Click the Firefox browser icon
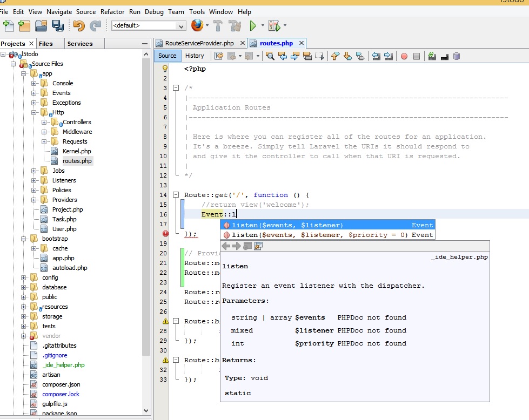 tap(197, 25)
